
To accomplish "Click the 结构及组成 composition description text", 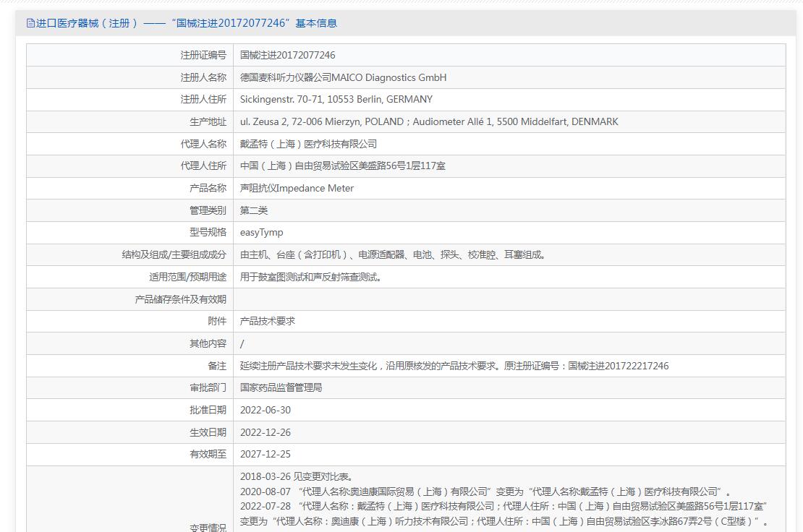I will (x=392, y=254).
